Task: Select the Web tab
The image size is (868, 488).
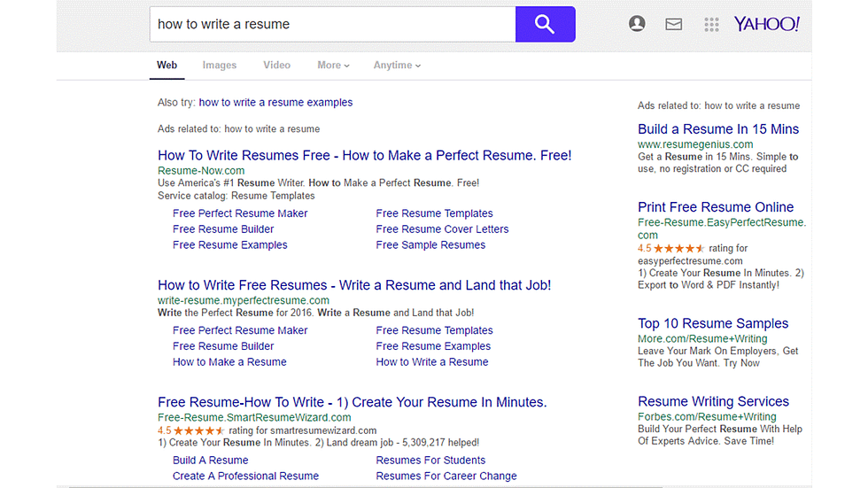Action: [167, 66]
